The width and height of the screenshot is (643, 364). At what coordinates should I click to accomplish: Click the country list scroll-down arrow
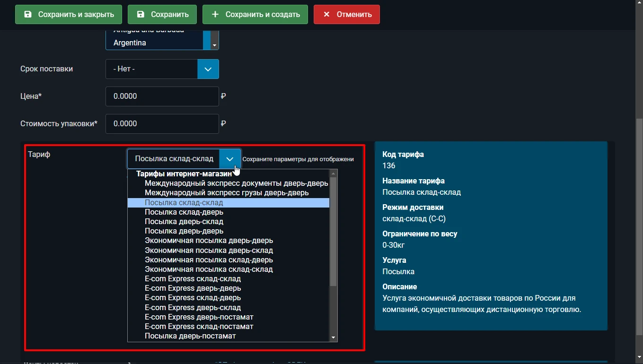coord(214,45)
